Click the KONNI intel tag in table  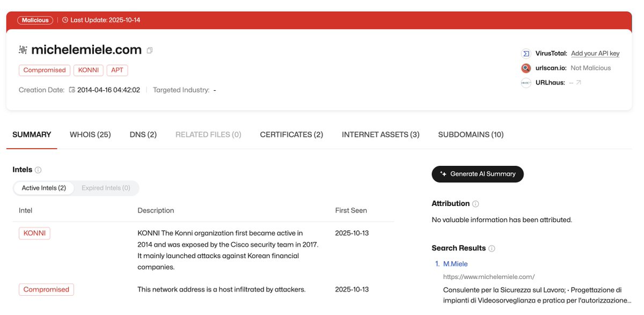[x=34, y=233]
